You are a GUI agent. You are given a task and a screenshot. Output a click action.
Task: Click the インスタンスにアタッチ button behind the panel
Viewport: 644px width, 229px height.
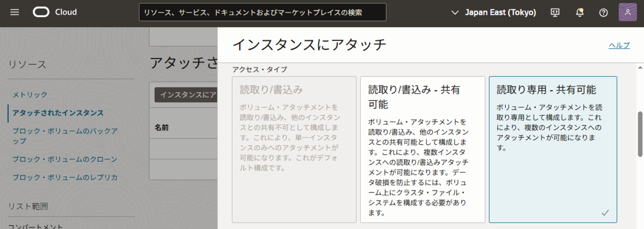(x=186, y=94)
